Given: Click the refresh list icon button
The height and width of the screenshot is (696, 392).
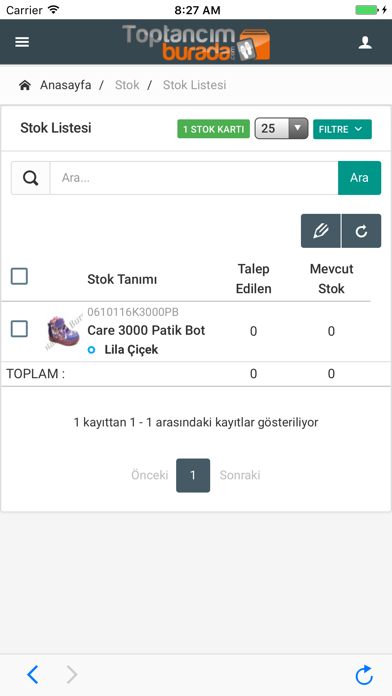Looking at the screenshot, I should click(x=361, y=231).
